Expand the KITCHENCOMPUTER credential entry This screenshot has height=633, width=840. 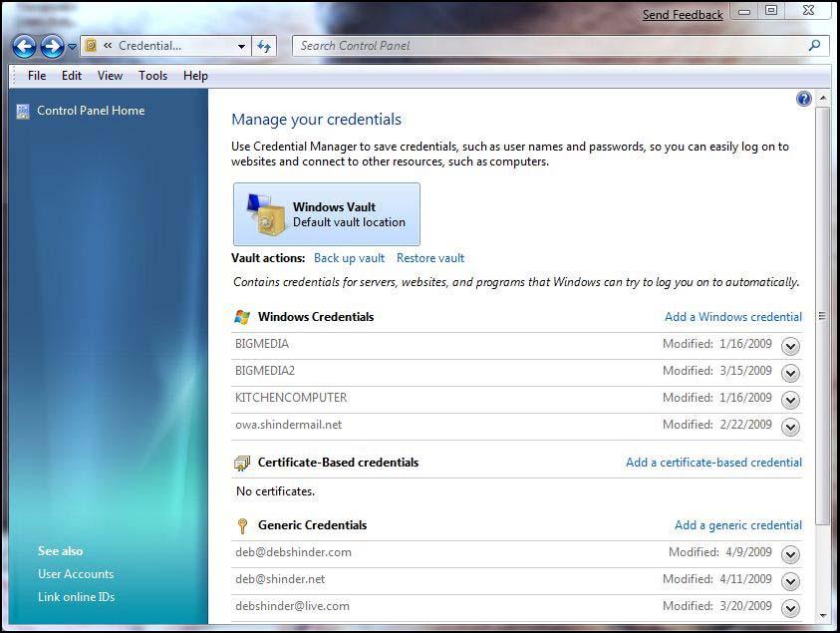(791, 400)
